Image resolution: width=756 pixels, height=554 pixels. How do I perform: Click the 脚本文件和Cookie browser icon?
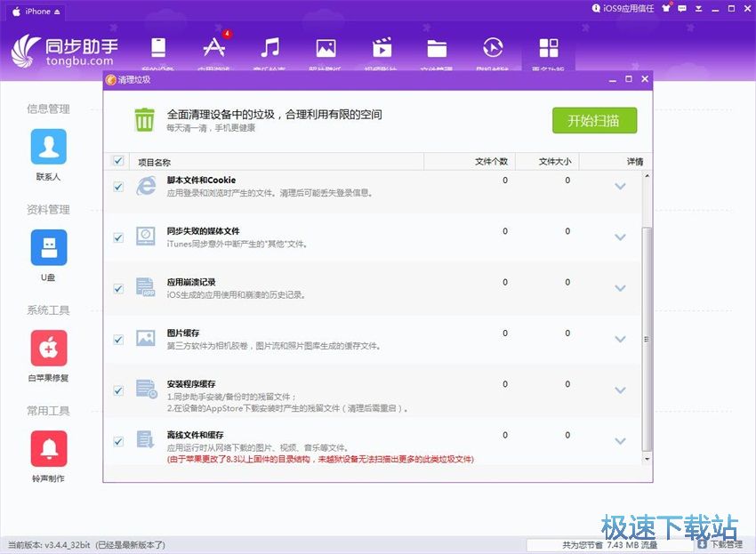[146, 186]
